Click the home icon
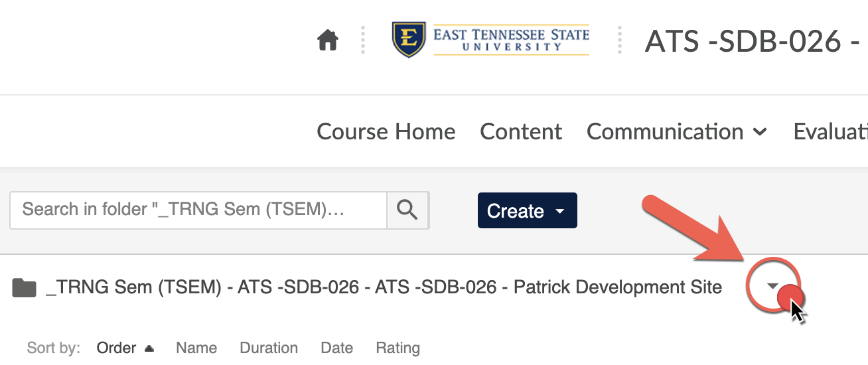Image resolution: width=868 pixels, height=365 pixels. (x=328, y=41)
